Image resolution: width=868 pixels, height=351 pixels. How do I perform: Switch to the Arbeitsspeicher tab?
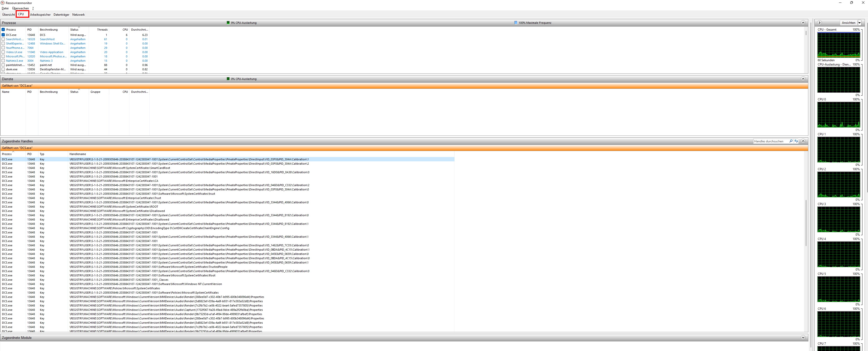(x=40, y=15)
